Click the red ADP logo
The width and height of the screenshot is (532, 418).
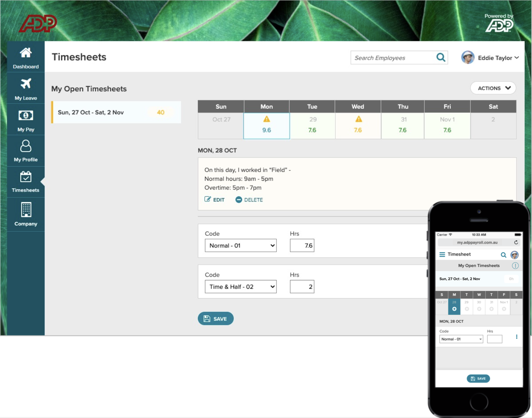pyautogui.click(x=38, y=23)
